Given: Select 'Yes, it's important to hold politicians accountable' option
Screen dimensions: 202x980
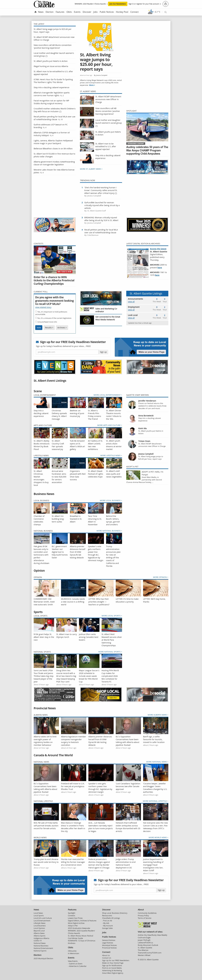Looking at the screenshot, I should (x=36, y=312).
